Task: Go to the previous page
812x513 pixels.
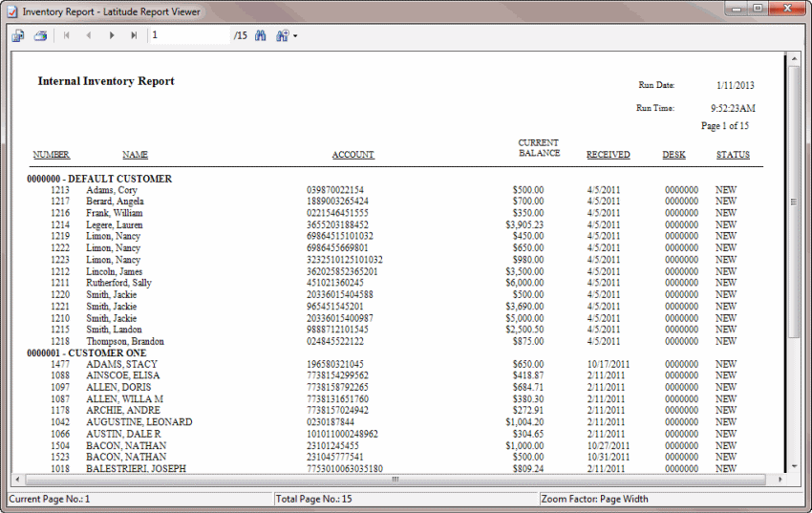Action: point(89,35)
